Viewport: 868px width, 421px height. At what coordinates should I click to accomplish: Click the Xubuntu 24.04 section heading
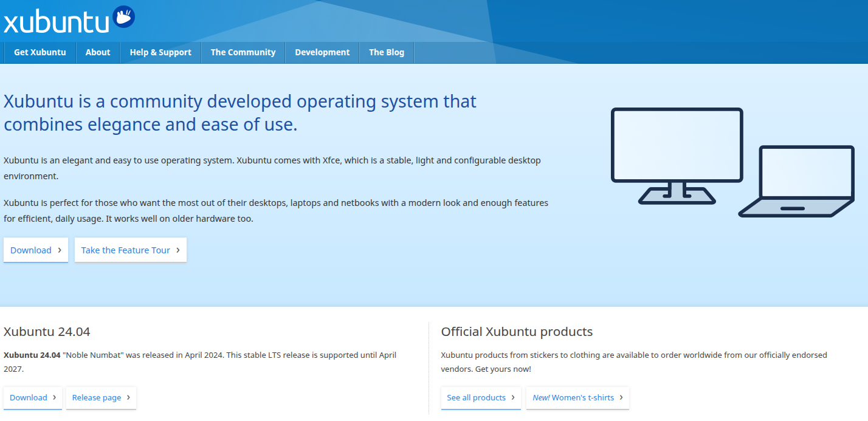click(47, 332)
